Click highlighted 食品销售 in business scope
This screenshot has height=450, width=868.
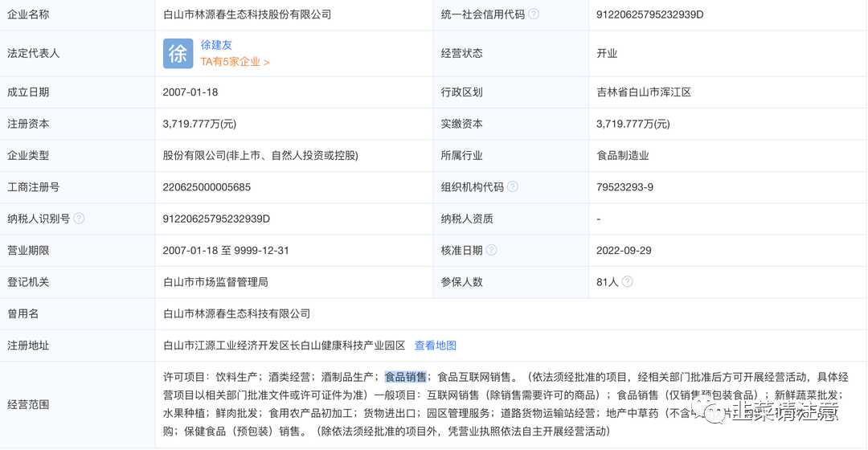pos(406,377)
